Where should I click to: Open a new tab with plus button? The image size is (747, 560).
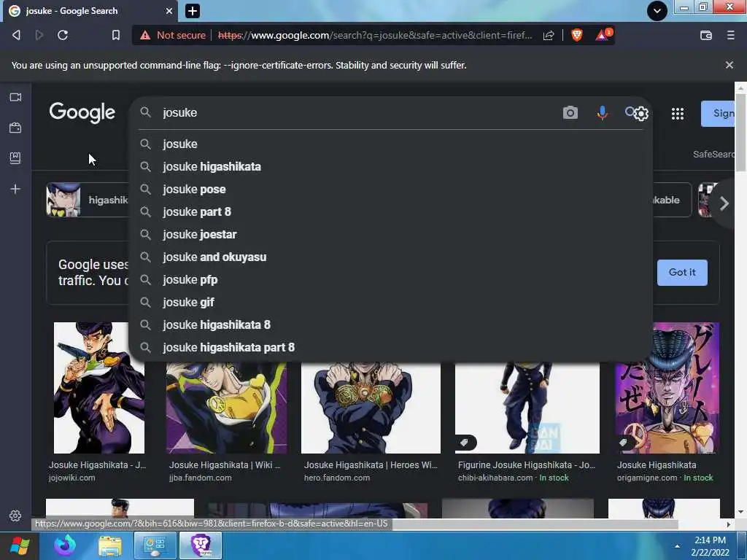pyautogui.click(x=193, y=11)
